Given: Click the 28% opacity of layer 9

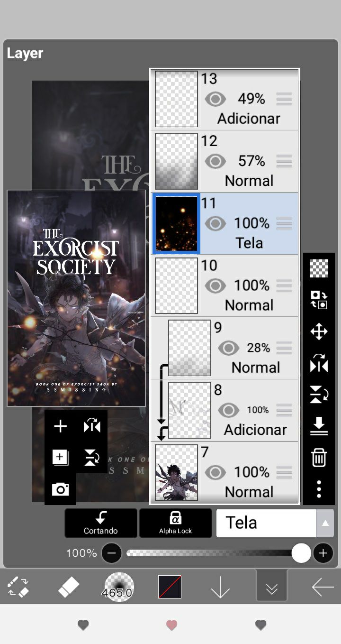Looking at the screenshot, I should [258, 348].
